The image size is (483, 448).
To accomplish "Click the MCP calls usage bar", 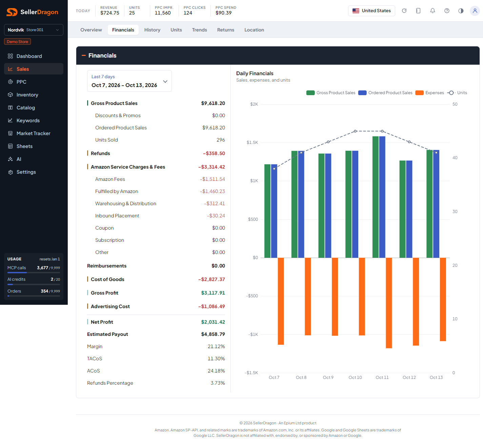I will click(34, 273).
